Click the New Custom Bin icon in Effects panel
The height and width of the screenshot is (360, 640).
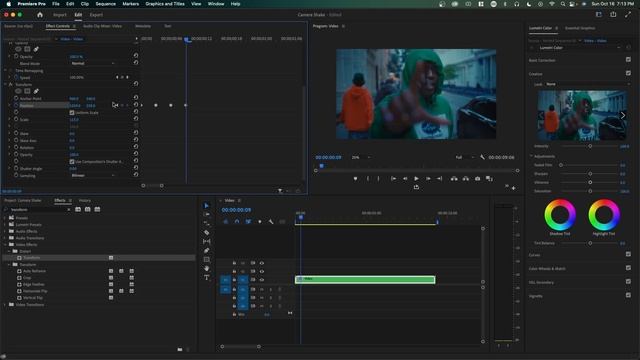(x=180, y=350)
